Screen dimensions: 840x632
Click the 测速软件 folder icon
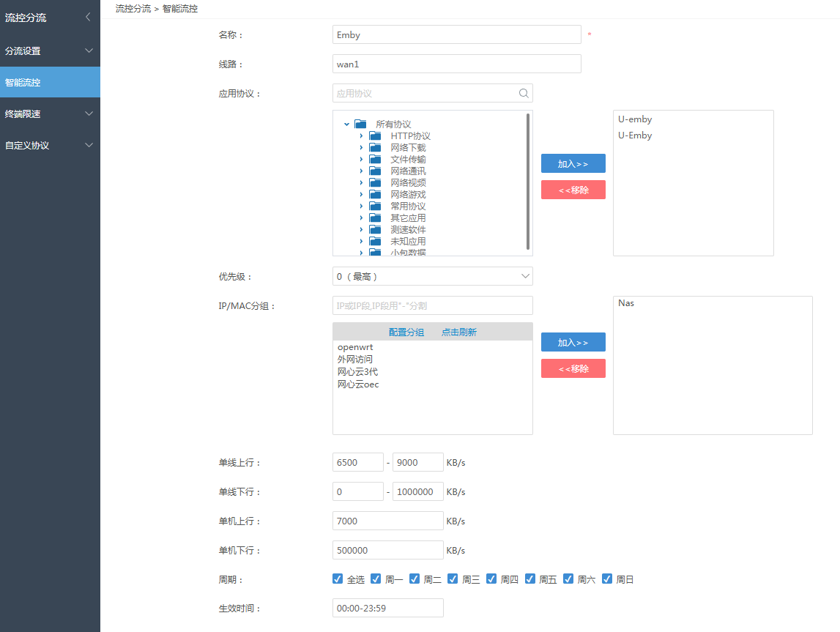(375, 230)
